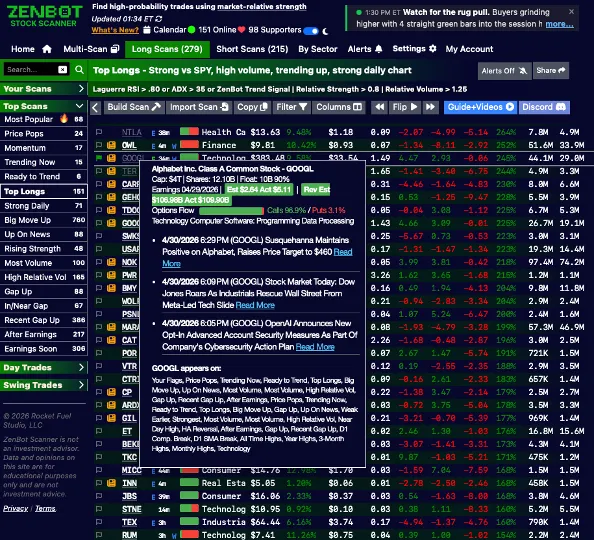Select the Big Move Up scan

tap(44, 220)
